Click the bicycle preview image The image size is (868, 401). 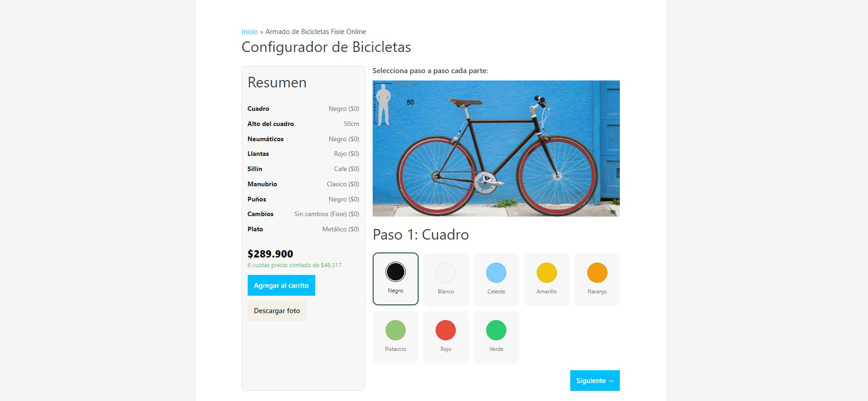496,149
